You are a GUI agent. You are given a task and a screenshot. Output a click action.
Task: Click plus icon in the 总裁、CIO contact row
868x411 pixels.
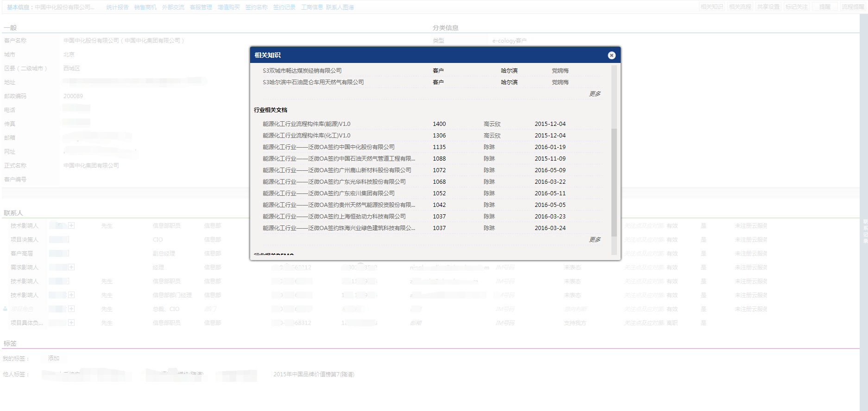coord(71,309)
